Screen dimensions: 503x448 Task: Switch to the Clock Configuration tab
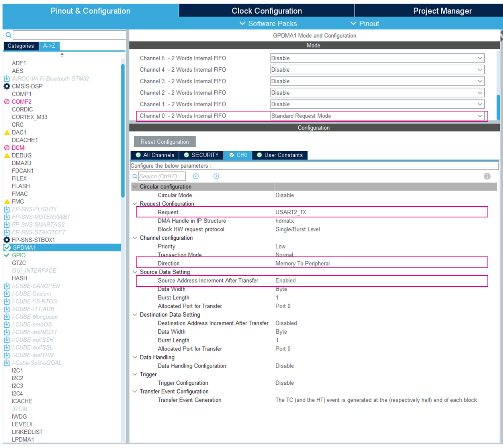click(267, 11)
